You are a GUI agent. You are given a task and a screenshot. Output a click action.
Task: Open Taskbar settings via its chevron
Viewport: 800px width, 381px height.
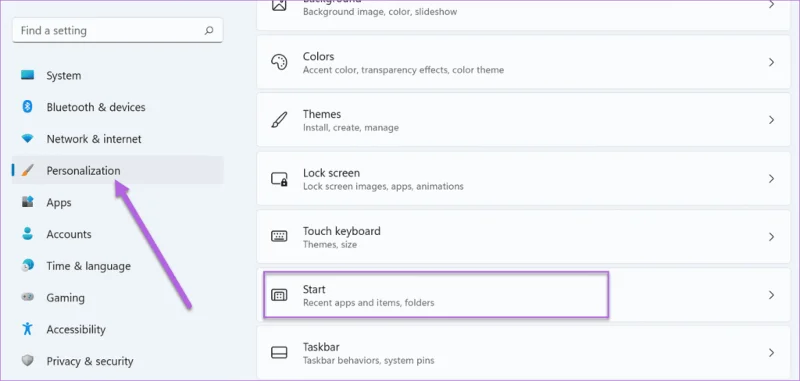pos(771,352)
